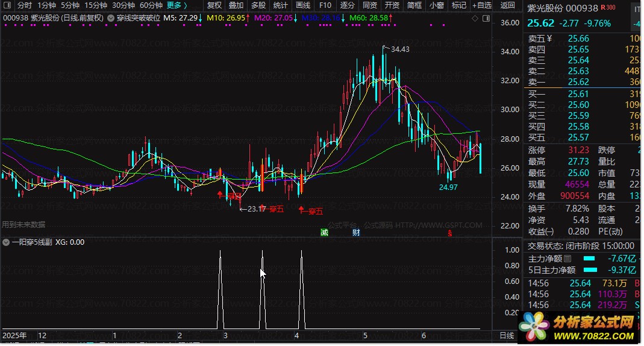Toggle the left sidebar panel icon
The image size is (644, 346).
tap(8, 5)
